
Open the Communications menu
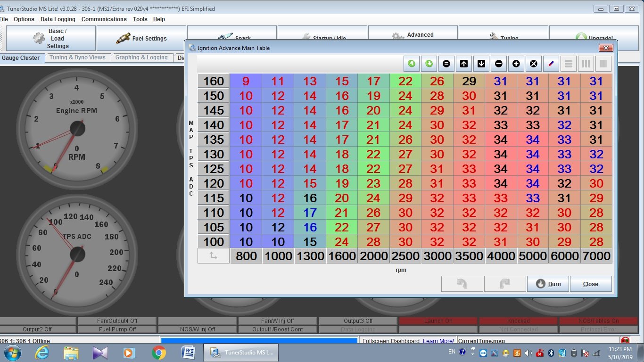tap(104, 19)
